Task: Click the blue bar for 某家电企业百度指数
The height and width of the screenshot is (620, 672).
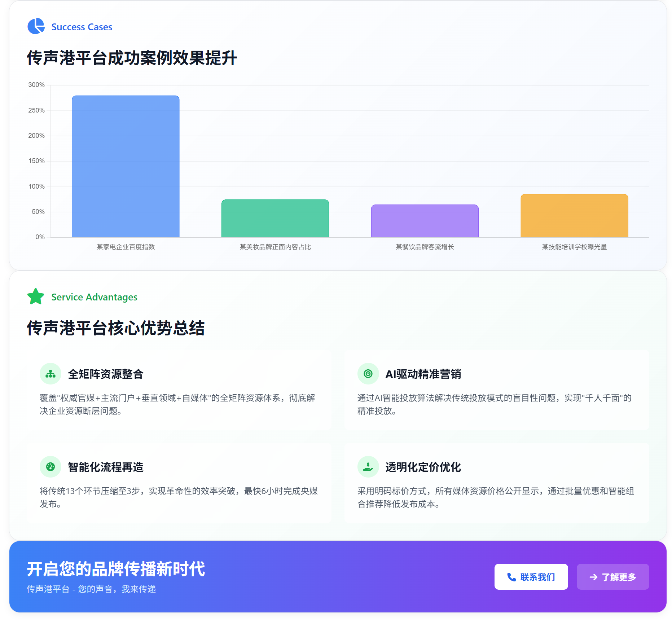Action: (126, 166)
